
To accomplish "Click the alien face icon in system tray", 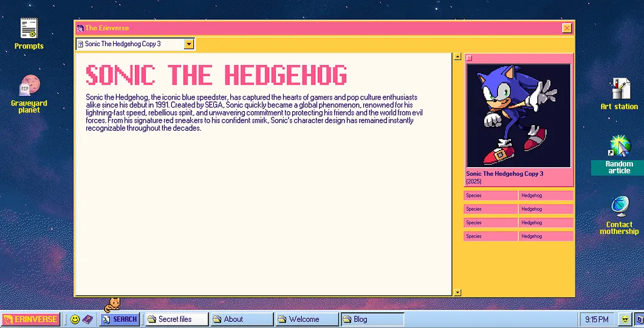I will [x=625, y=319].
